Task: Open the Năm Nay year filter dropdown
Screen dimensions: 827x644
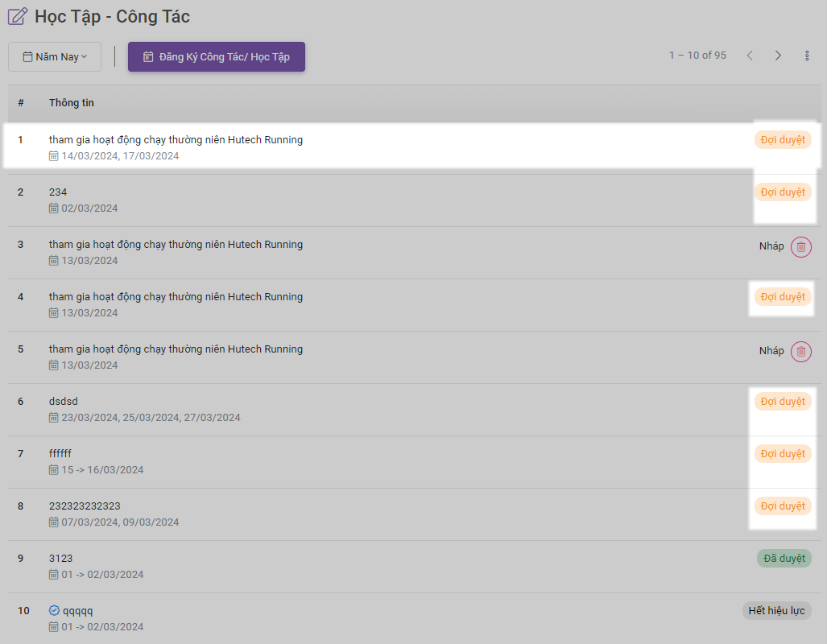Action: [x=55, y=57]
